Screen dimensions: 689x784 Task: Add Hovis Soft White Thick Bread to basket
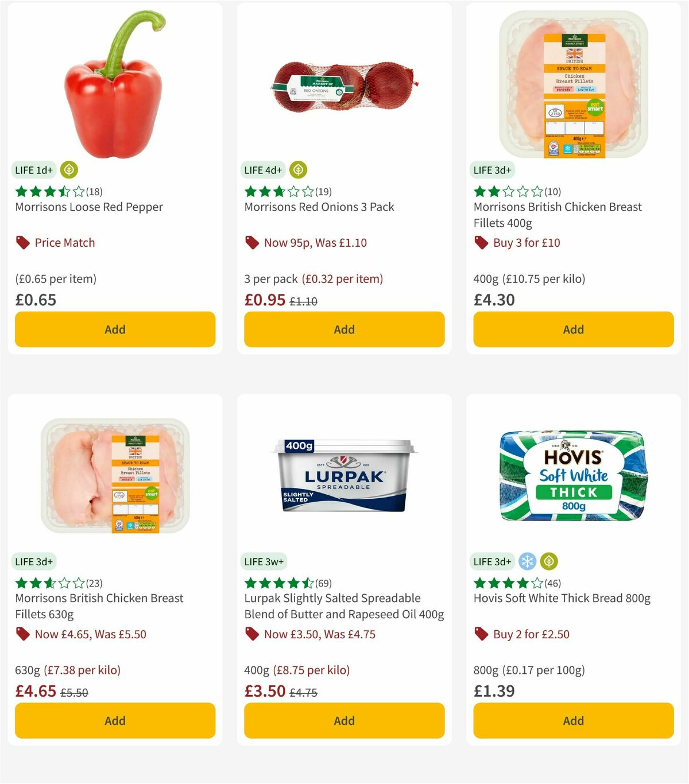(572, 720)
